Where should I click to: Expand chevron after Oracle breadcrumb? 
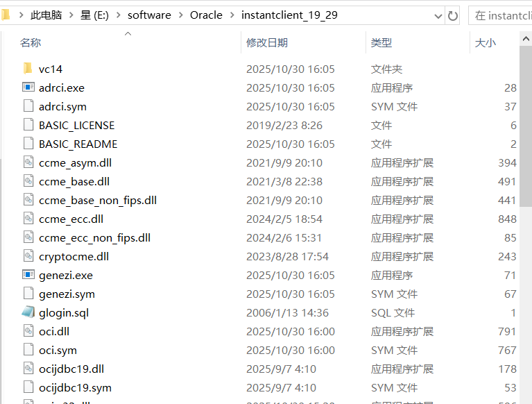[232, 15]
